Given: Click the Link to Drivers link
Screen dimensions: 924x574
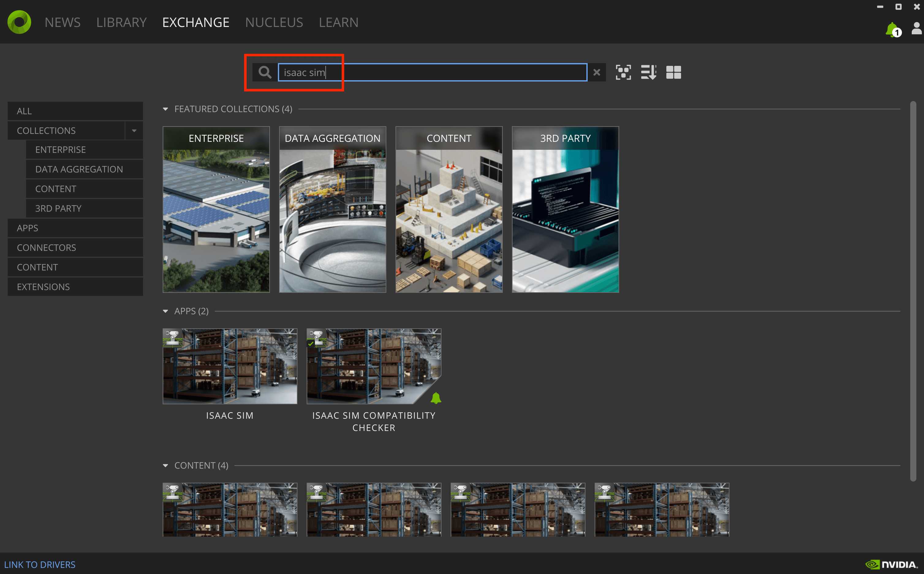Looking at the screenshot, I should pyautogui.click(x=40, y=565).
